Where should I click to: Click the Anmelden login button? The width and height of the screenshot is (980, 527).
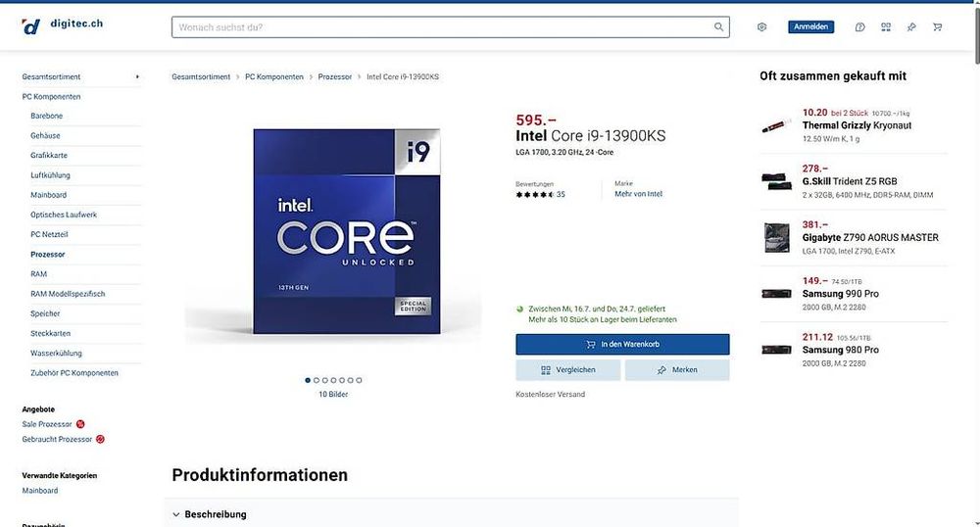point(810,26)
